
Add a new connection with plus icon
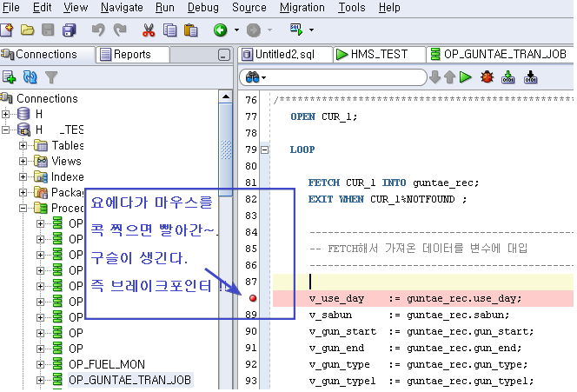10,77
